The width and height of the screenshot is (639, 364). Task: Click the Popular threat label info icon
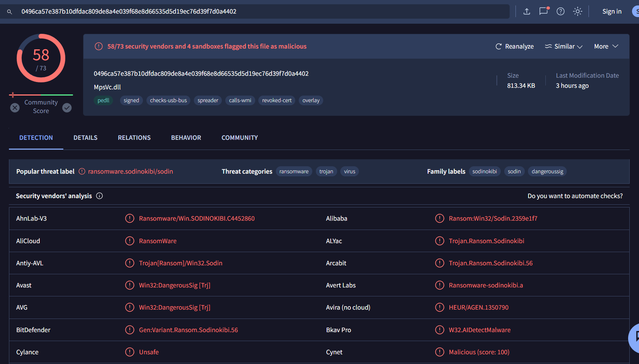[x=82, y=171]
